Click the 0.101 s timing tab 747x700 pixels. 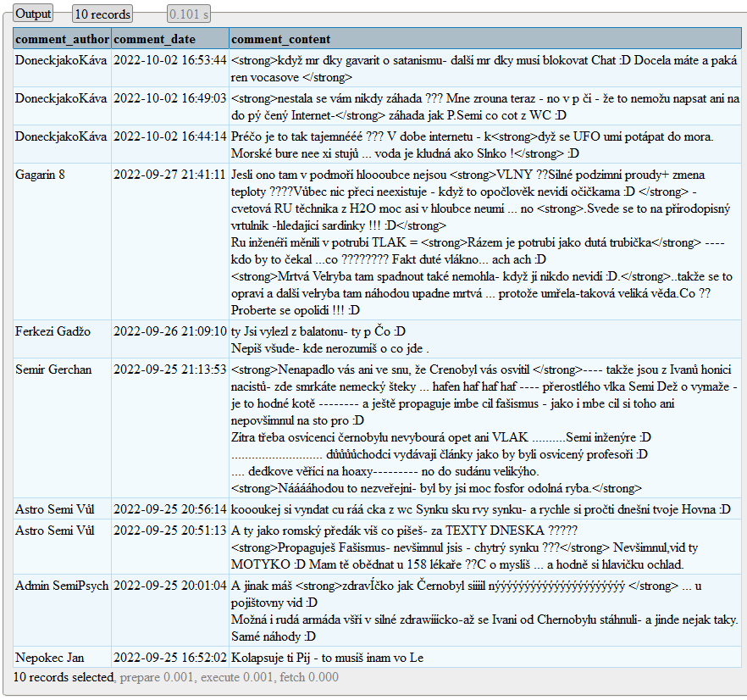pos(189,14)
